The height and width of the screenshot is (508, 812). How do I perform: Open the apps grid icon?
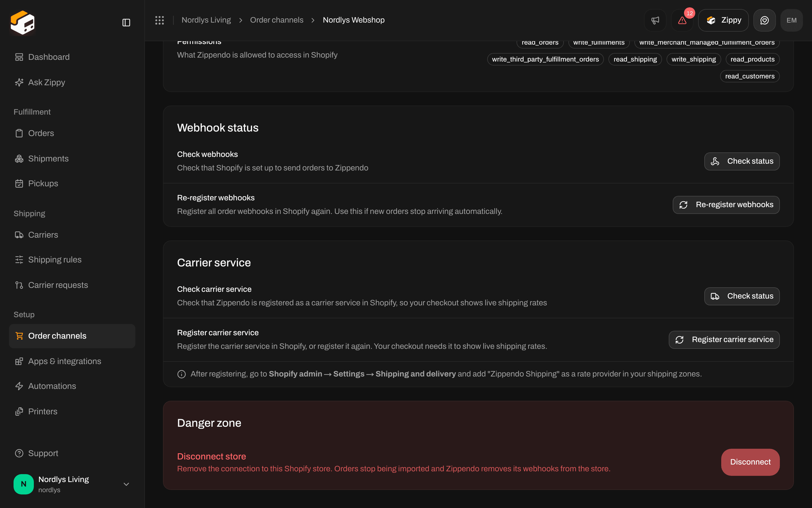159,20
